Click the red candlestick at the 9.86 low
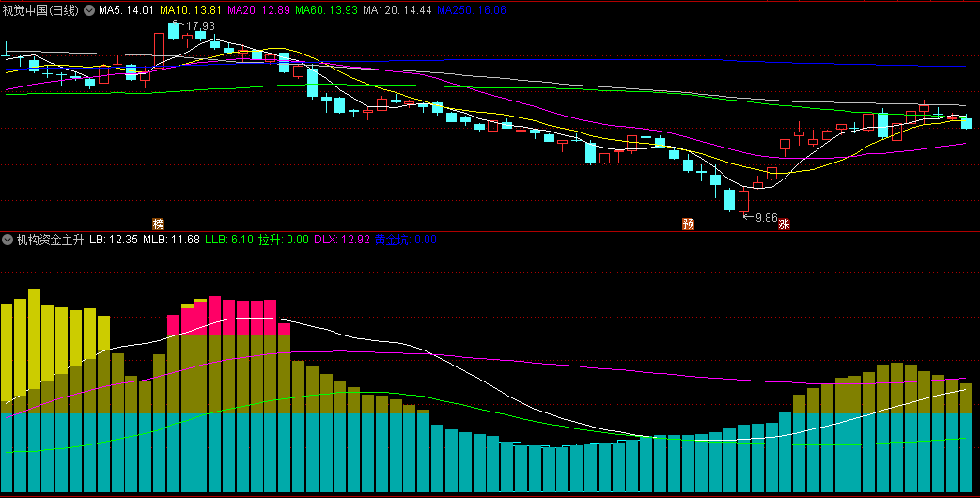 tap(744, 201)
